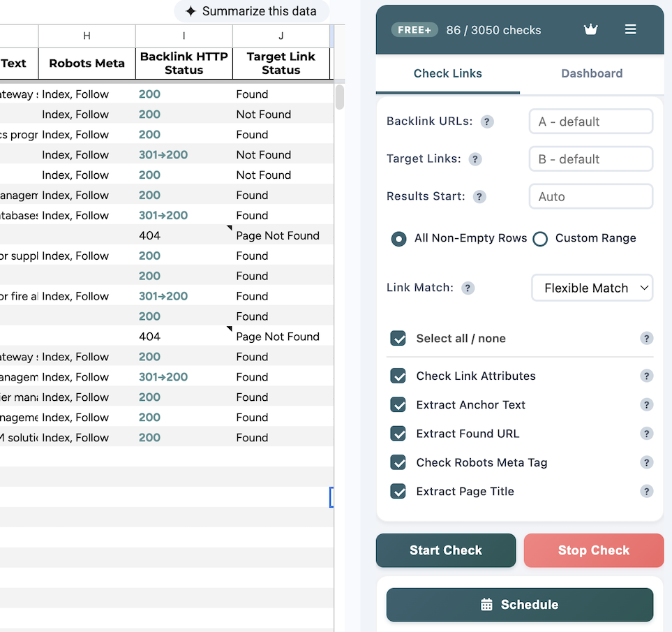672x632 pixels.
Task: Click the calendar icon on Schedule button
Action: tap(486, 605)
